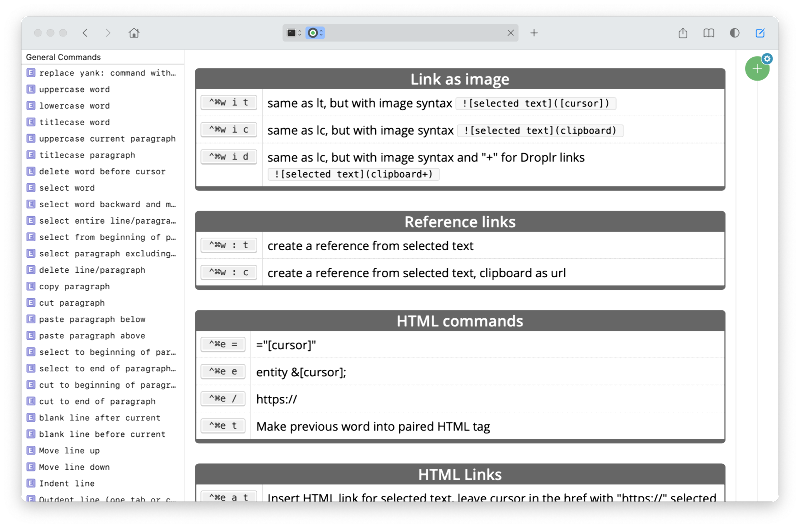The height and width of the screenshot is (528, 800).
Task: Open the share icon in toolbar
Action: click(x=683, y=33)
